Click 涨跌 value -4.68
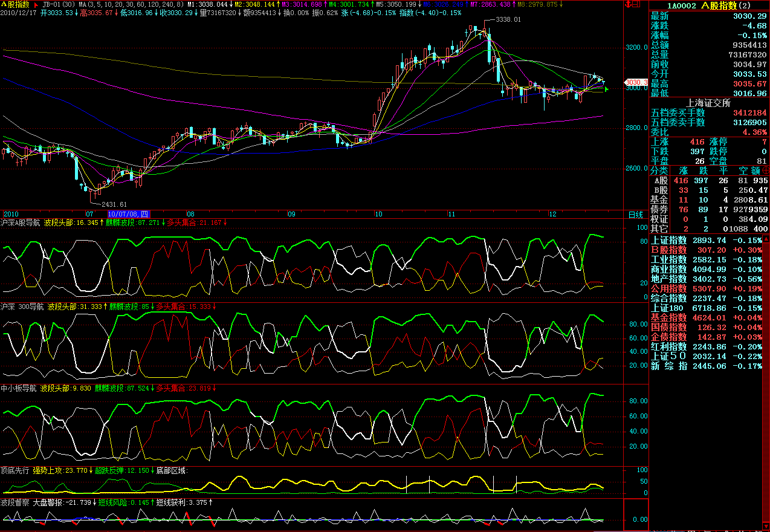This screenshot has height=532, width=770. point(755,26)
